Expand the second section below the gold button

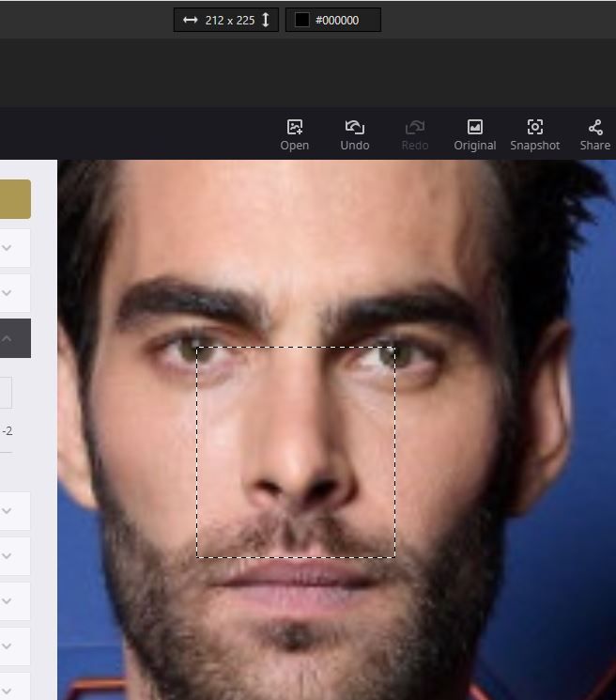[8, 293]
